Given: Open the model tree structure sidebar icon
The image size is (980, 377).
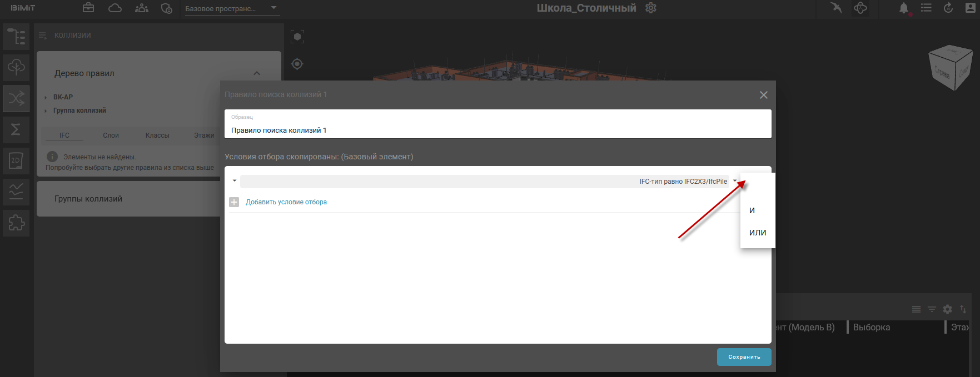Looking at the screenshot, I should tap(16, 37).
